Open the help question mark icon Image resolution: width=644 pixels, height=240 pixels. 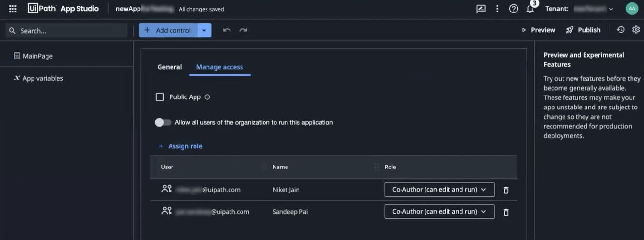[x=514, y=9]
